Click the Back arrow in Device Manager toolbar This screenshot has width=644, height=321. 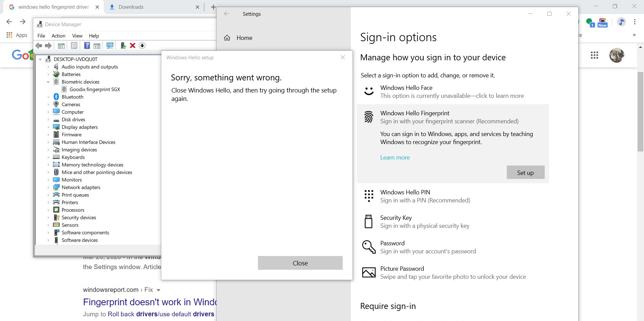(x=39, y=46)
